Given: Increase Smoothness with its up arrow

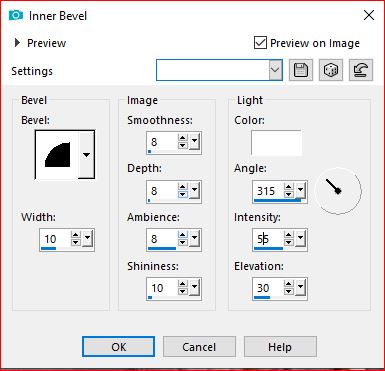Looking at the screenshot, I should point(183,138).
